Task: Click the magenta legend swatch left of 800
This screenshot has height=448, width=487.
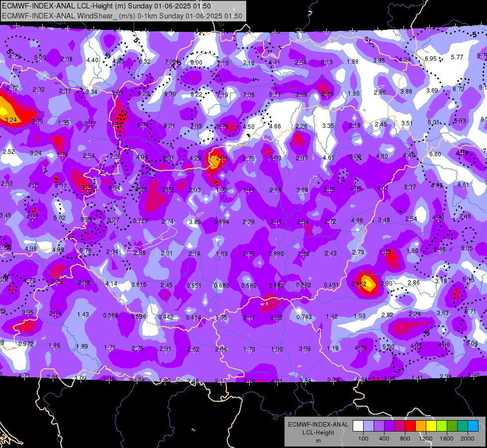Action: click(400, 426)
